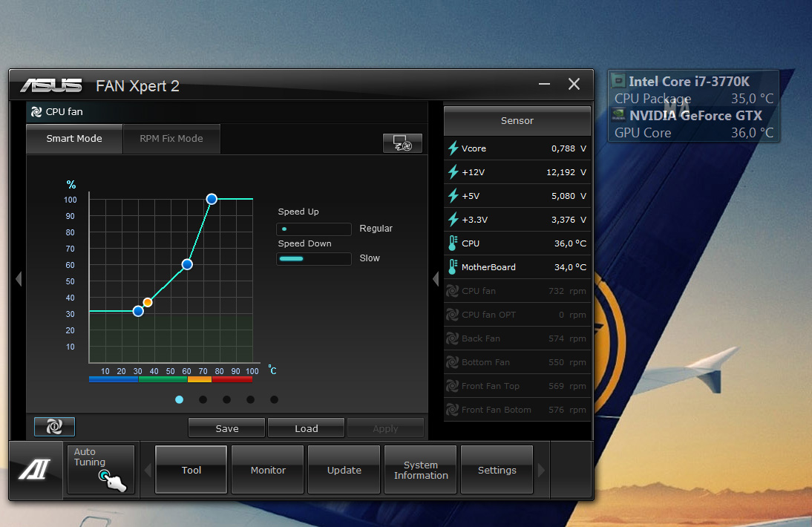Click the MotherBoard thermometer icon

453,267
